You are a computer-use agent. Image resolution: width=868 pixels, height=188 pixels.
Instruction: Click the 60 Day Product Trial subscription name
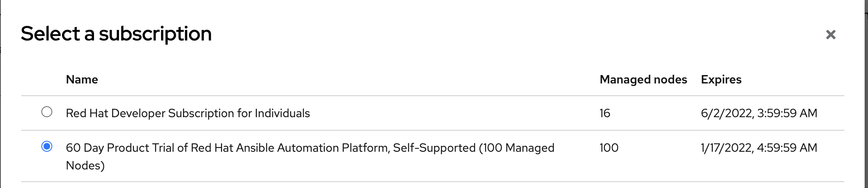(x=310, y=148)
